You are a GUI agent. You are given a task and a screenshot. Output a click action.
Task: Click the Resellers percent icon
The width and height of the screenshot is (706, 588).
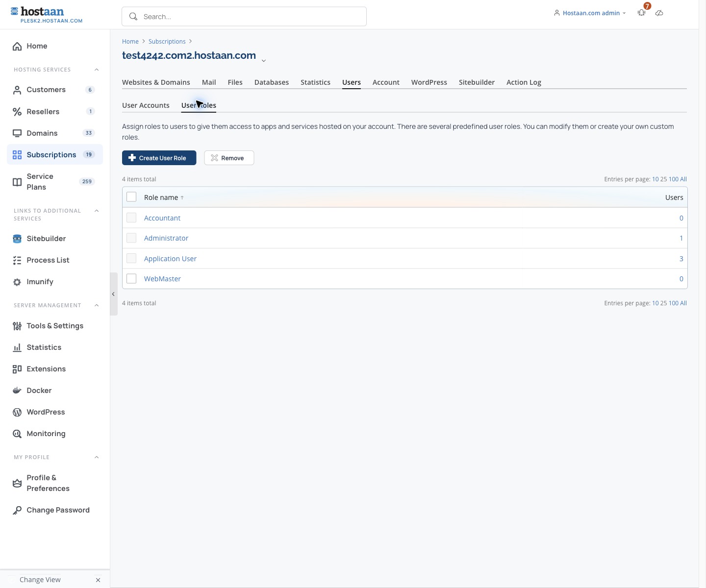click(17, 112)
